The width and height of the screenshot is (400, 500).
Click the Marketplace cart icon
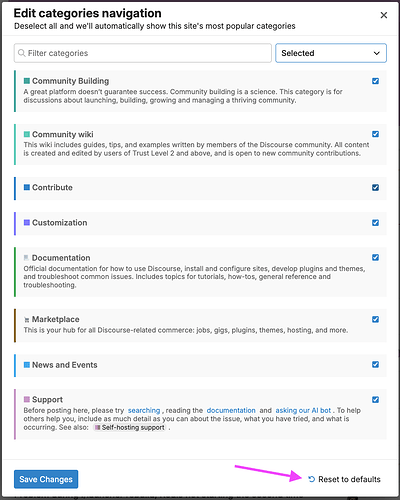pos(27,320)
